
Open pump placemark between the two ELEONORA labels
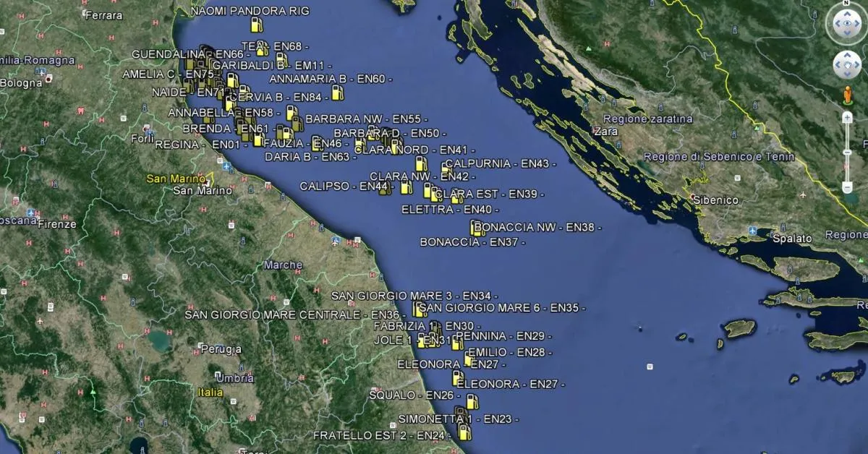[x=457, y=377]
